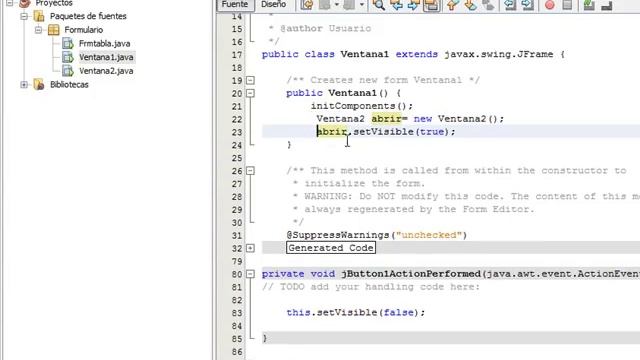Collapse the Formulario package node
Image resolution: width=640 pixels, height=360 pixels.
pos(38,30)
